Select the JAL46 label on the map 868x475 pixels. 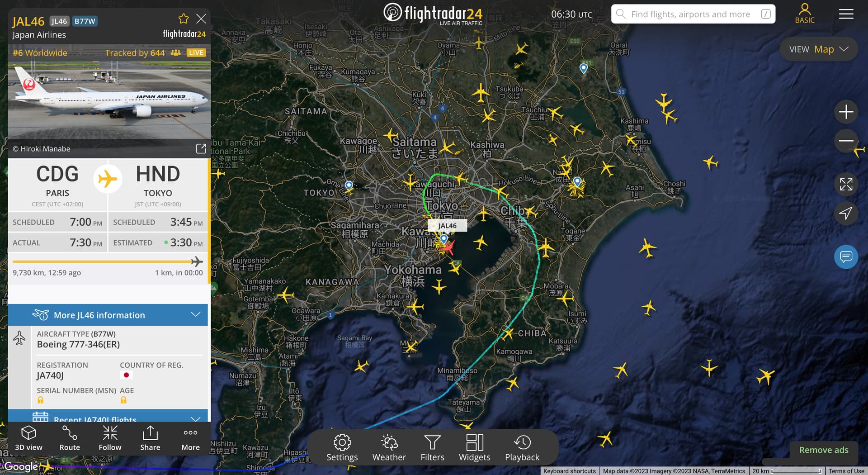447,226
